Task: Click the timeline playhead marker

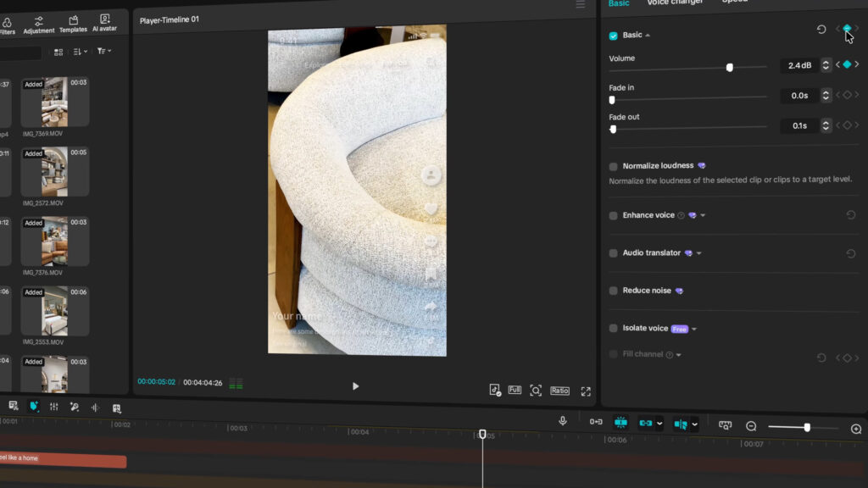Action: click(482, 435)
